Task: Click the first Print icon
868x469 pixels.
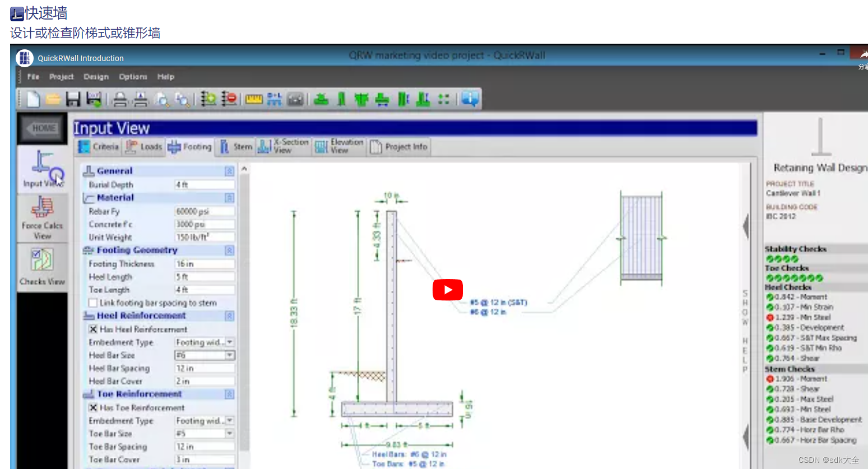Action: pyautogui.click(x=120, y=99)
